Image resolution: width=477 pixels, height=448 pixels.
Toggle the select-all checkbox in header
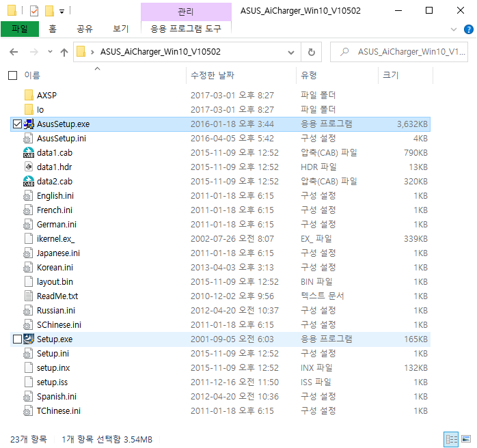[12, 75]
